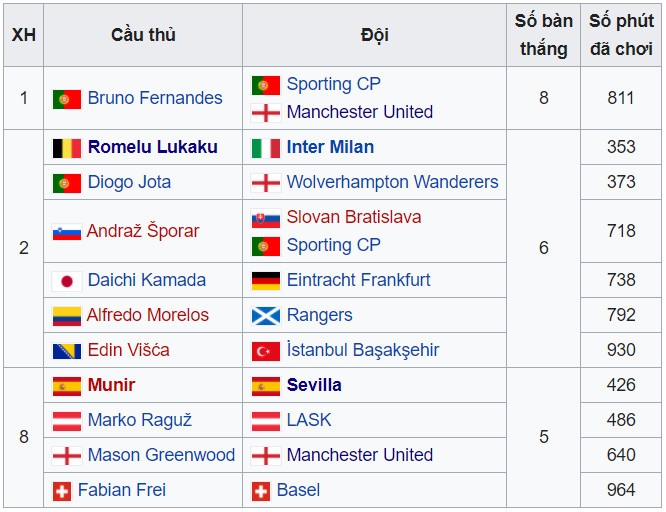This screenshot has height=512, width=666.
Task: Visit the Sevilla team page
Action: [314, 385]
